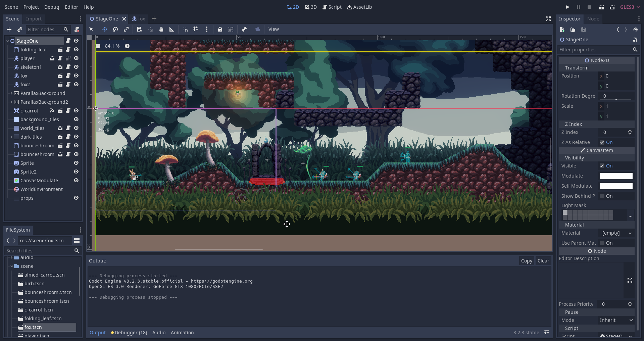Switch to the Import tab
The image size is (644, 341).
click(34, 19)
